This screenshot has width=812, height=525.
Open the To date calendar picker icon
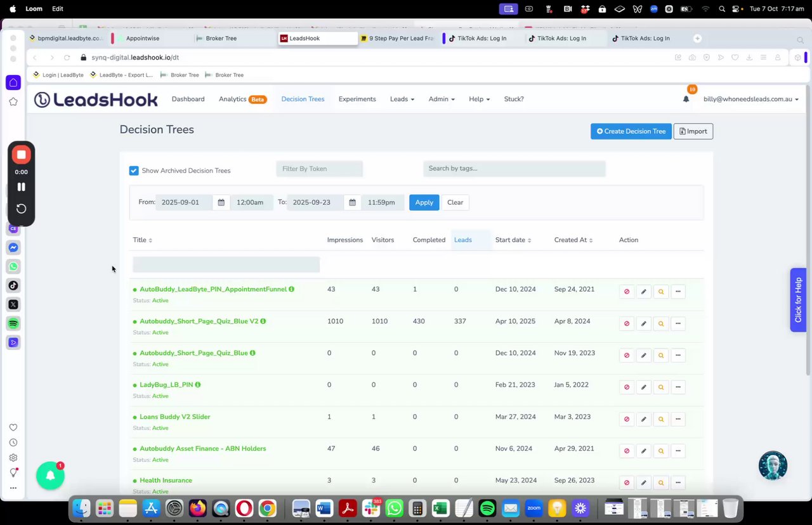(352, 202)
